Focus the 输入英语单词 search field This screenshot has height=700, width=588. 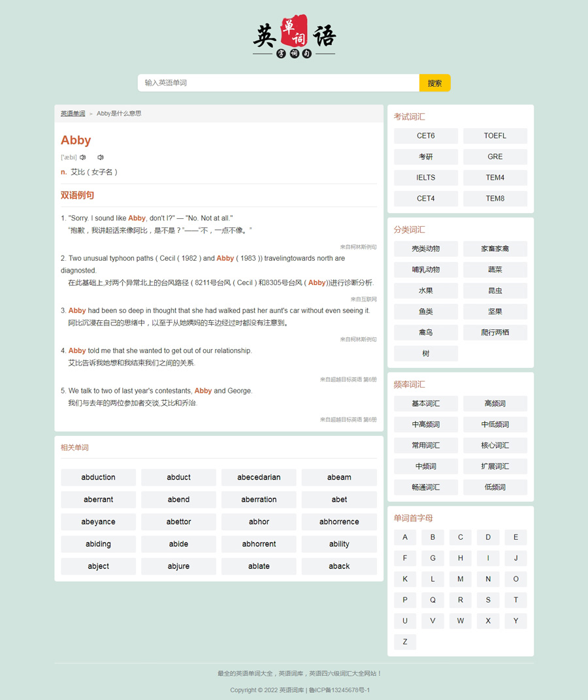278,83
